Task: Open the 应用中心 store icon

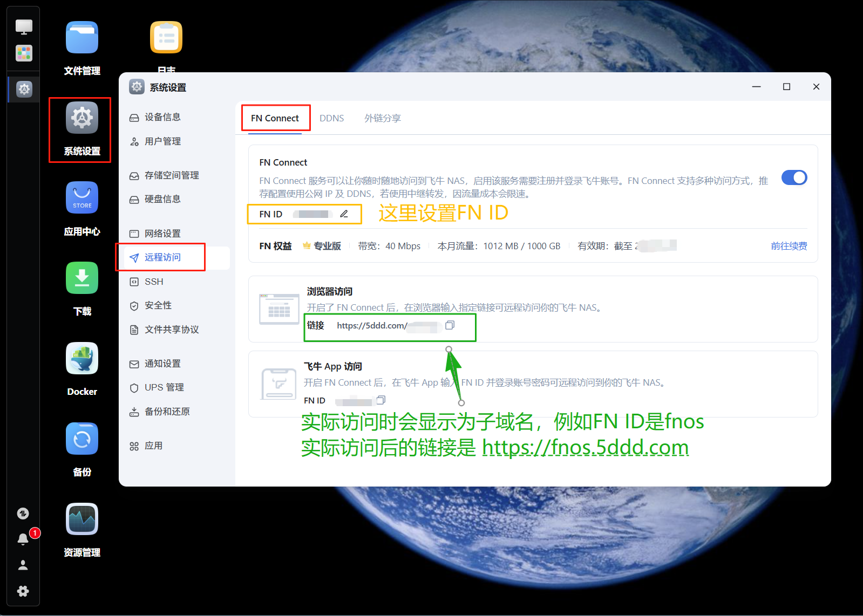Action: [82, 209]
